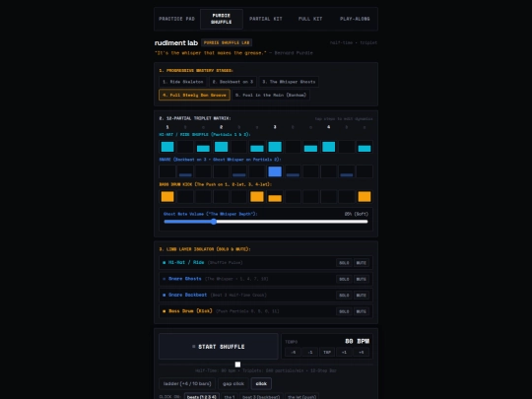Viewport: 532px width, 399px height.
Task: Solo the Bass Drum (Kick) layer
Action: [344, 311]
